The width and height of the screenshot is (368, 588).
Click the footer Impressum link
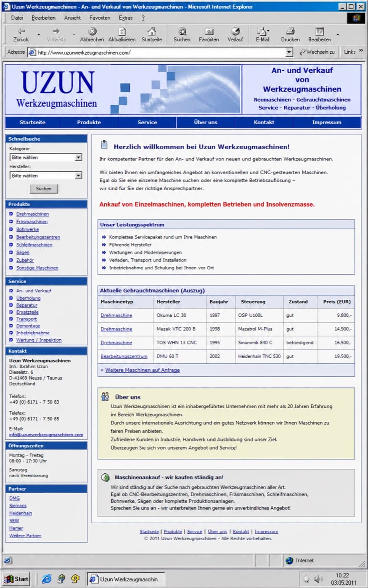[x=266, y=531]
